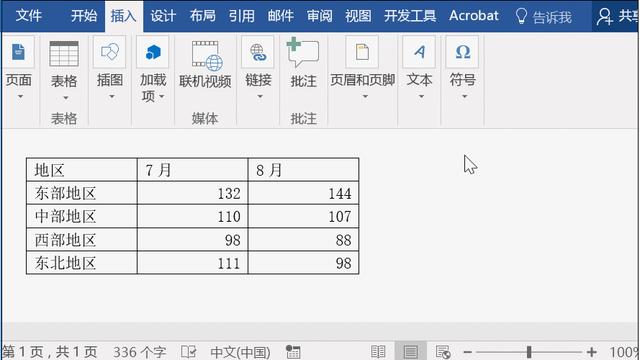This screenshot has width=640, height=360.
Task: Switch to the 视图 View tab
Action: (358, 16)
